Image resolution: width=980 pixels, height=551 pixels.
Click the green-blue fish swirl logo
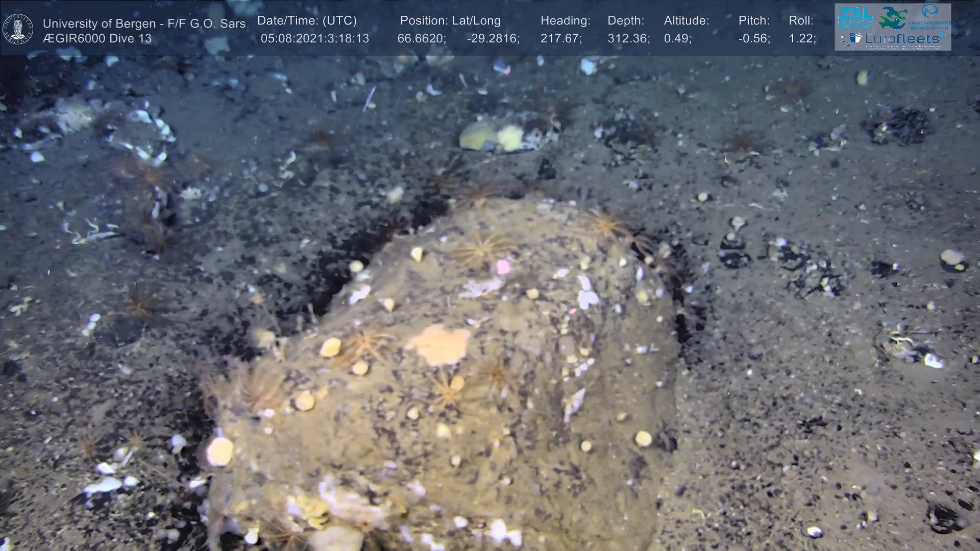click(893, 18)
